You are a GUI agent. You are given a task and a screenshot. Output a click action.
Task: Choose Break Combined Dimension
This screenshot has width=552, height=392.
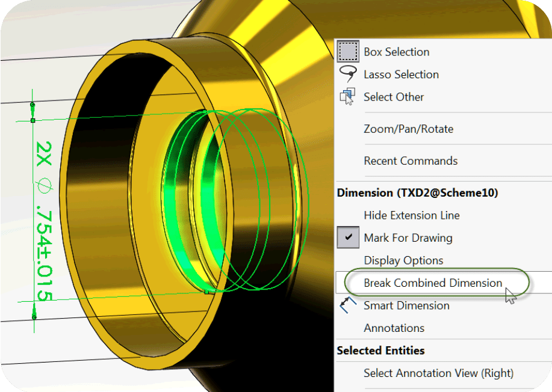coord(433,283)
